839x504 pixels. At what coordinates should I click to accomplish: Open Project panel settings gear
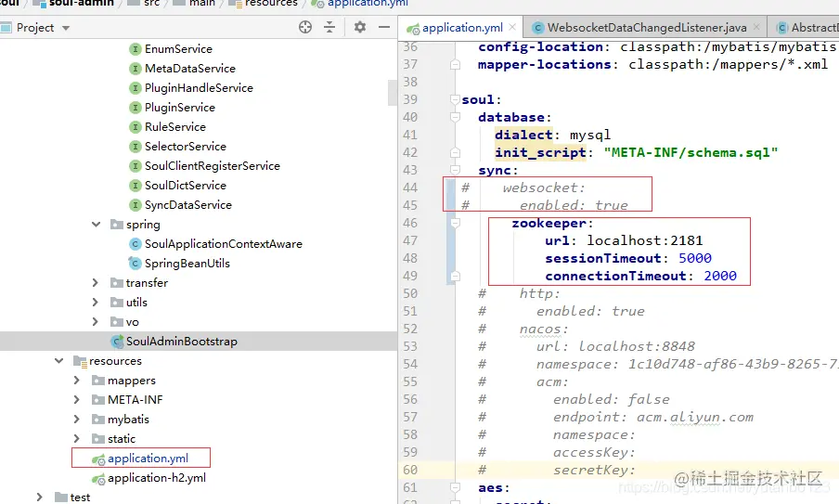click(x=360, y=27)
